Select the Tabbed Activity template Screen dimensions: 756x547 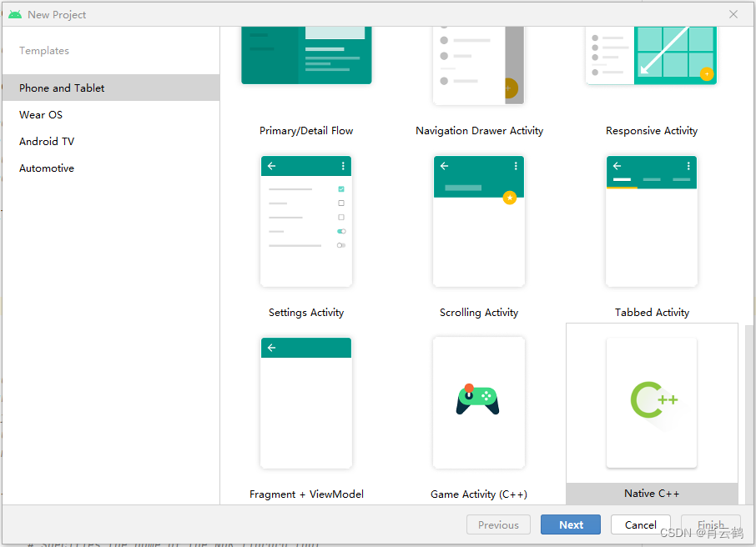[x=652, y=221]
